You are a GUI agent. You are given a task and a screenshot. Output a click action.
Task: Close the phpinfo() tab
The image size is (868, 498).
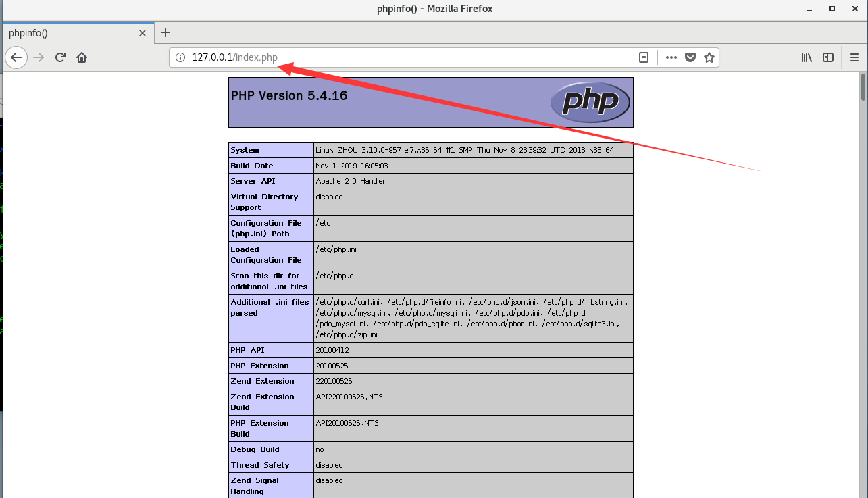click(143, 32)
